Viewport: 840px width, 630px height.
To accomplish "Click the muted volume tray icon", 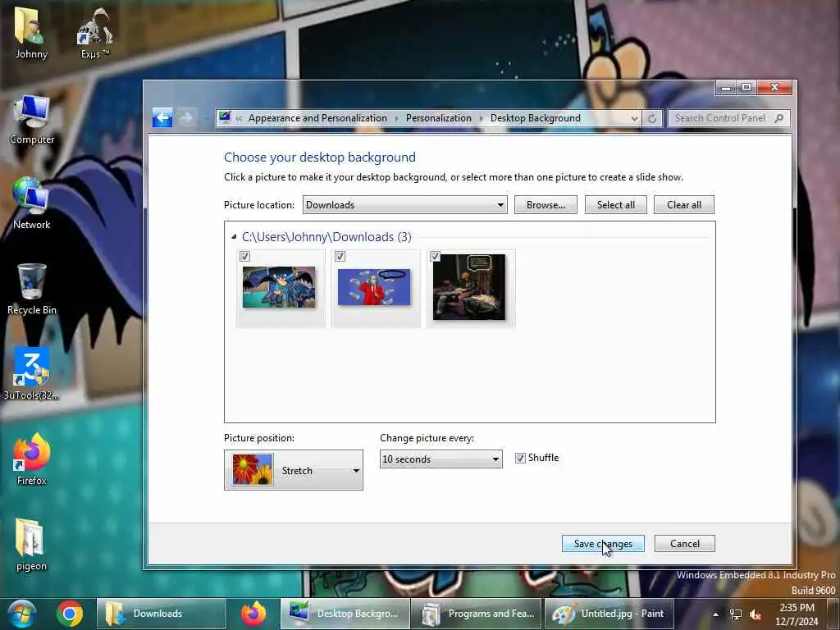I will coord(756,614).
